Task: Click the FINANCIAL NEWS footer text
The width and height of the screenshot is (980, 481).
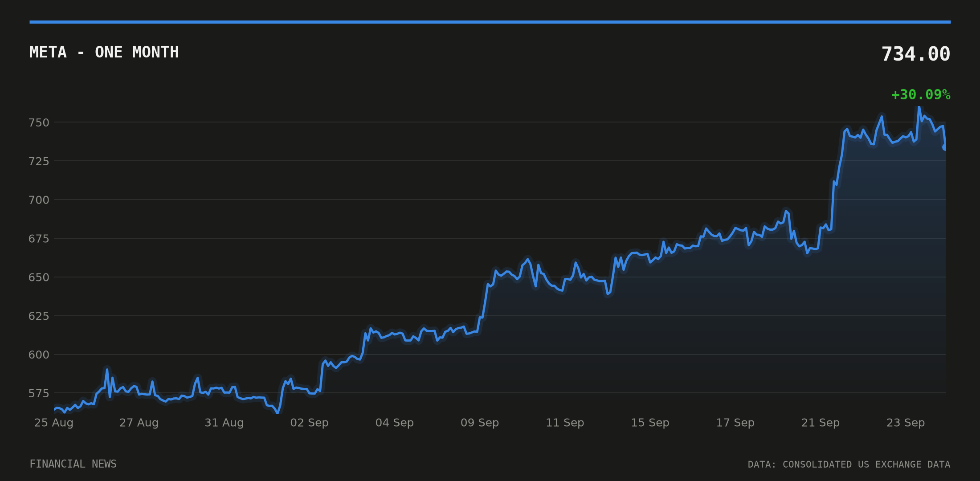Action: click(x=73, y=464)
